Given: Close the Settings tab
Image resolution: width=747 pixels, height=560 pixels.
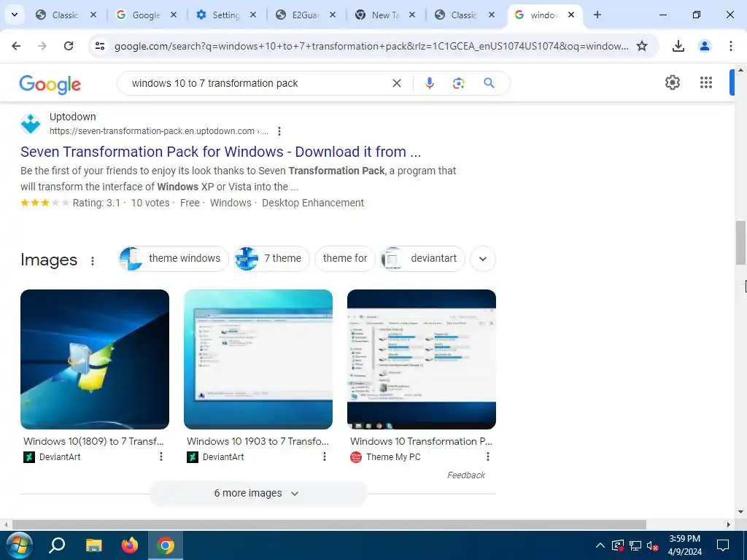Looking at the screenshot, I should [x=253, y=15].
